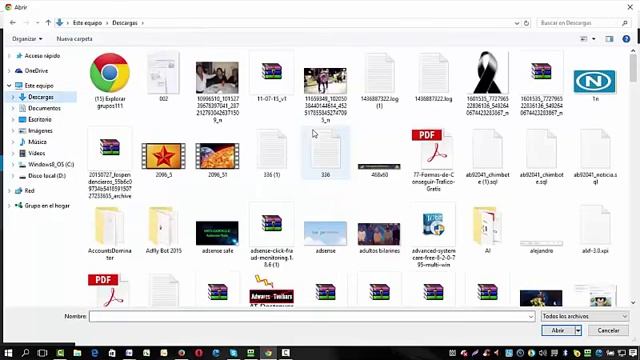The width and height of the screenshot is (640, 360).
Task: Select the video file 2096_51
Action: [x=217, y=159]
